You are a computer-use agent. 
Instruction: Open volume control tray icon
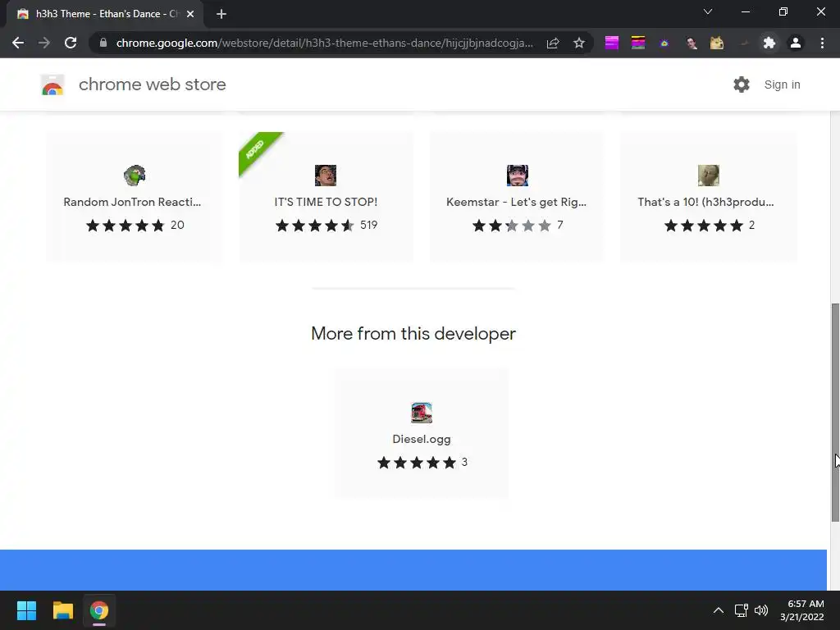[x=760, y=610]
